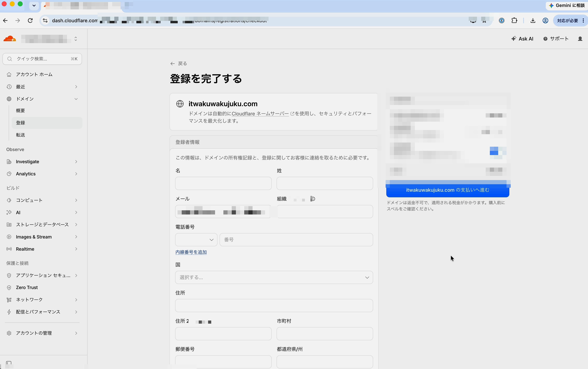The image size is (588, 369).
Task: Click the 住所 input field
Action: pos(274,306)
